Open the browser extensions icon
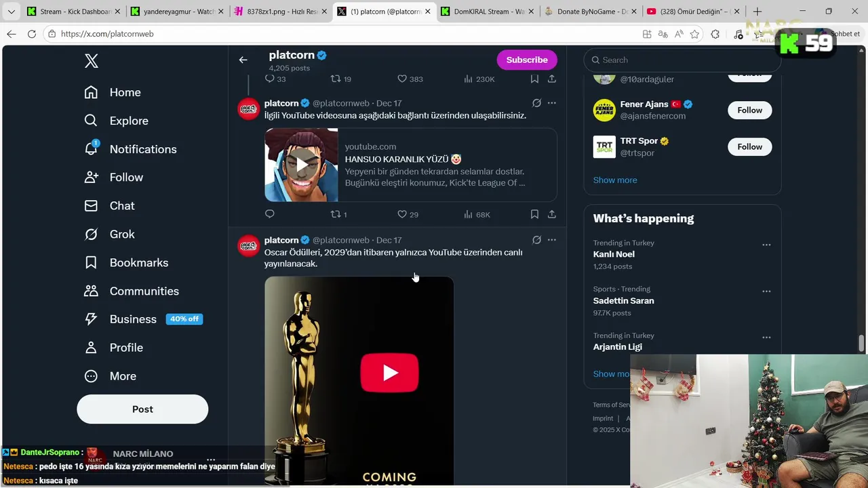The image size is (868, 488). [x=715, y=34]
